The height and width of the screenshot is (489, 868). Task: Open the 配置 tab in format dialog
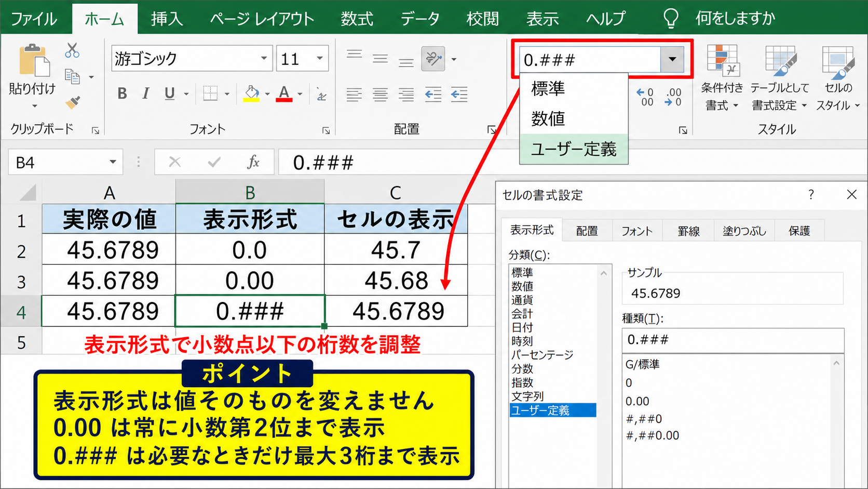[x=587, y=231]
